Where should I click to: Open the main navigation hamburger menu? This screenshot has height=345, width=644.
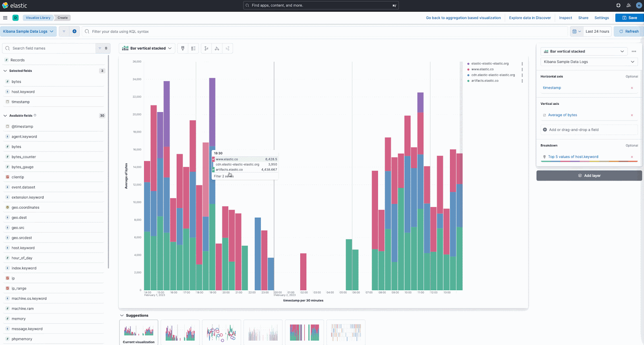5,18
